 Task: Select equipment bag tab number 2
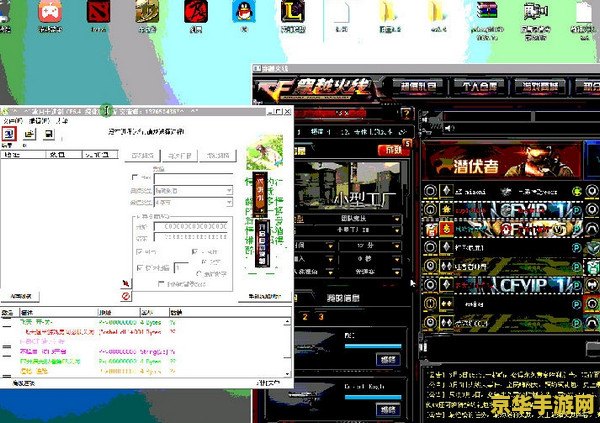pyautogui.click(x=305, y=317)
